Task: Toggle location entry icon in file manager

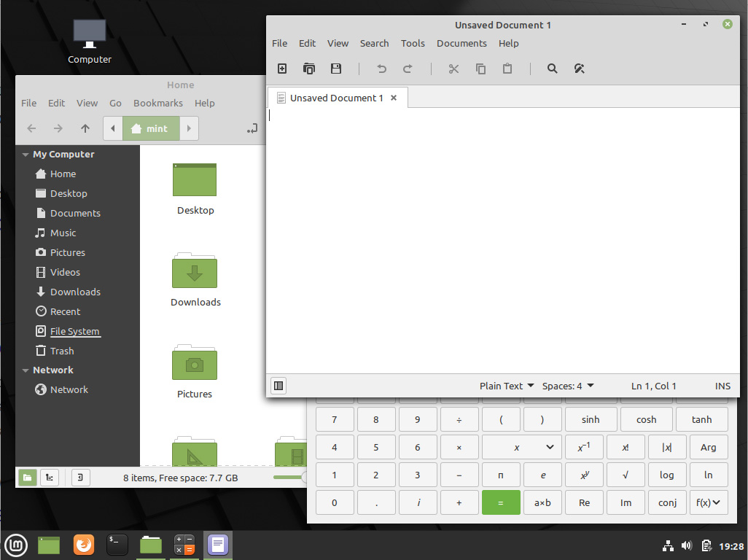Action: (x=252, y=128)
